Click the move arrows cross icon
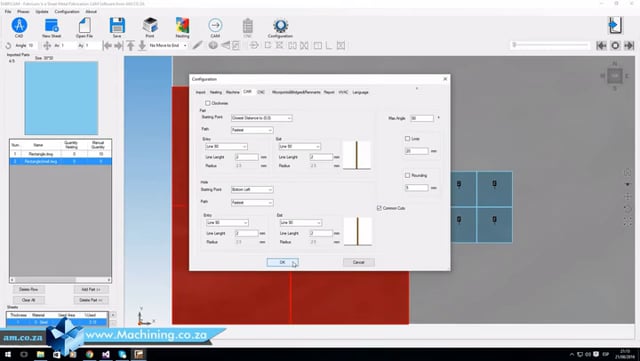Viewport: 640px width, 361px height. tap(47, 45)
